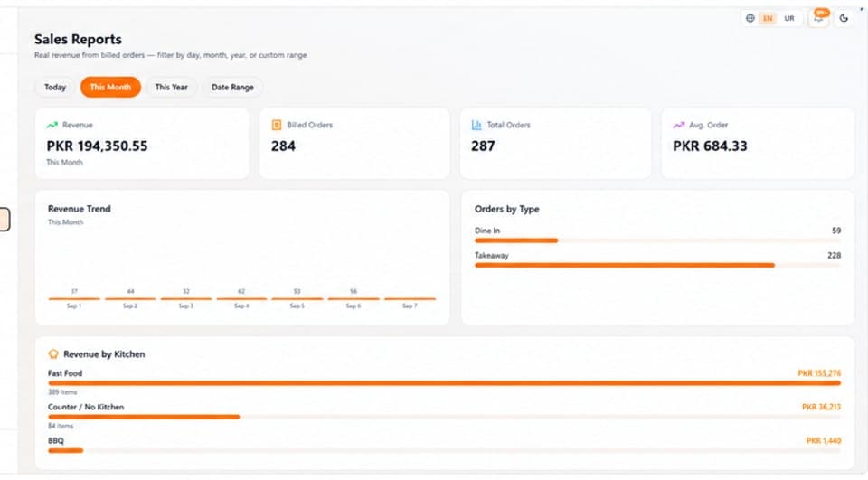Click the Takeaway label

click(x=492, y=255)
